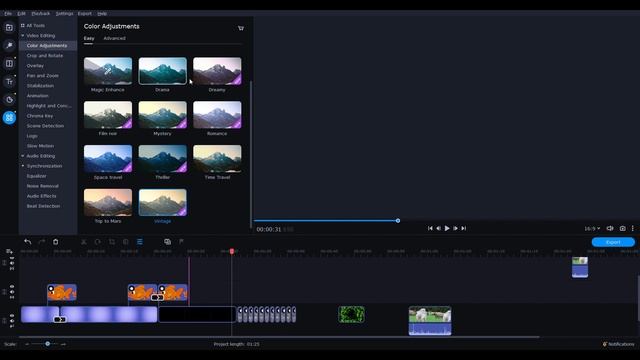Screen dimensions: 640x360
Task: Select Slow Motion tool
Action: coord(40,146)
